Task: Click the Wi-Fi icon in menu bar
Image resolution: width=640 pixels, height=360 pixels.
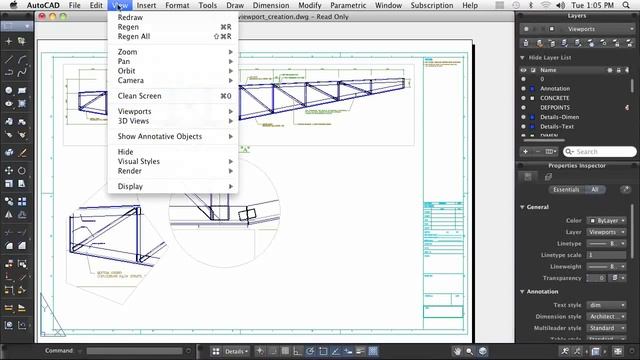Action: point(545,5)
